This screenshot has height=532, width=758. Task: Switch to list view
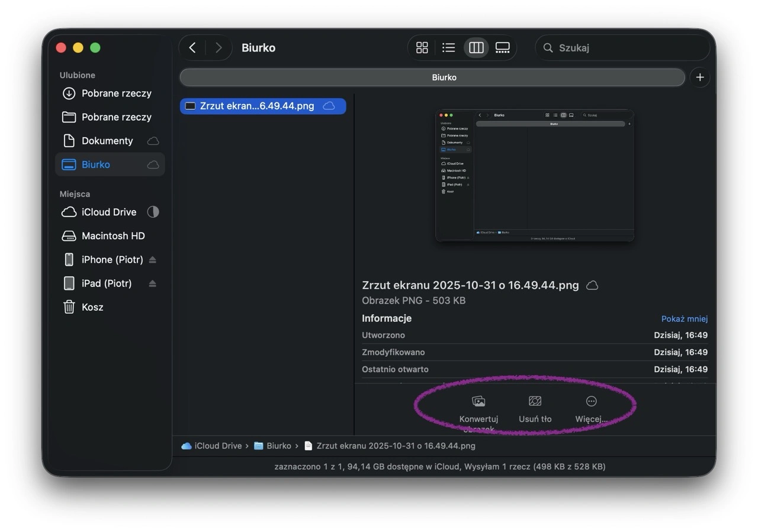(448, 47)
